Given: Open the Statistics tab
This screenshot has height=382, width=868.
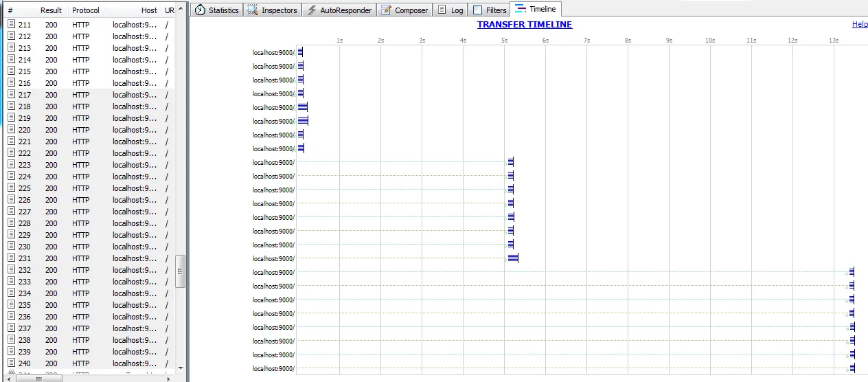Looking at the screenshot, I should point(216,10).
